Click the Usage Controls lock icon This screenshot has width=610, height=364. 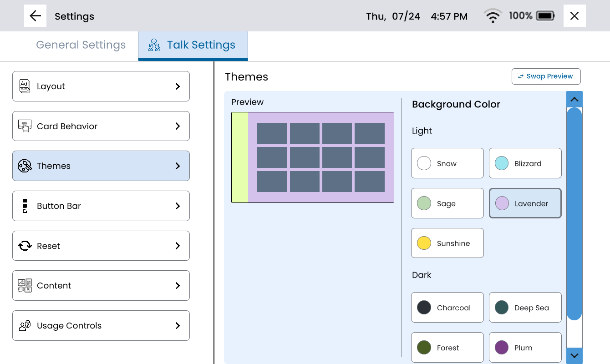pyautogui.click(x=25, y=325)
